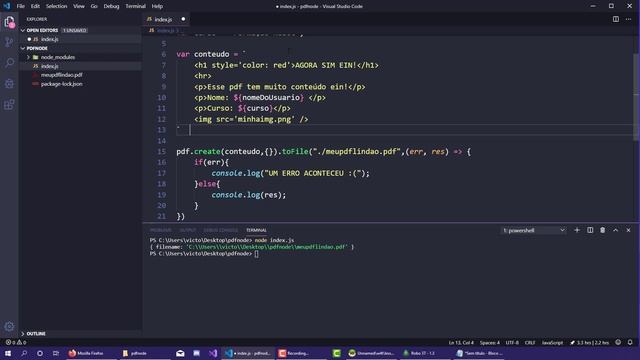The width and height of the screenshot is (640, 360).
Task: Change encoding via UTF-8 in status bar
Action: click(512, 342)
